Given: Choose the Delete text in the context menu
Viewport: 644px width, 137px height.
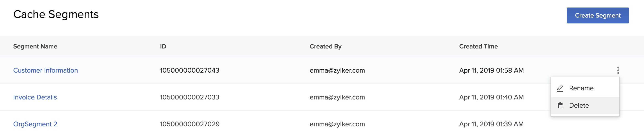Looking at the screenshot, I should tap(579, 106).
